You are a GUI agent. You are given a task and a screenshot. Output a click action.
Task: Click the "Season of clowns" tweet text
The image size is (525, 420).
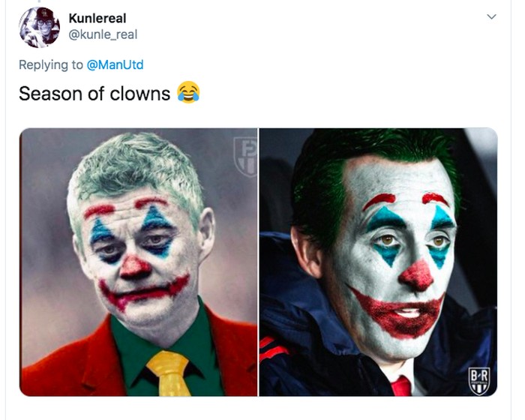pos(94,94)
